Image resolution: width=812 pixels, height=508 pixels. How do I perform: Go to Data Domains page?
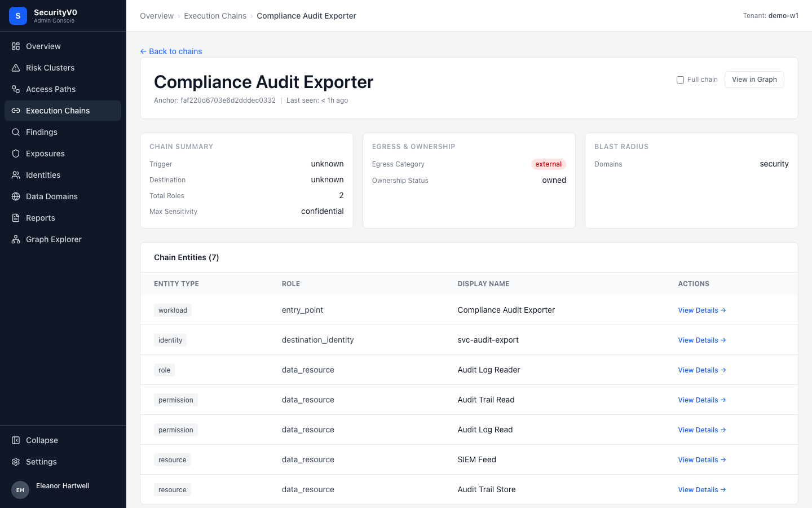(x=63, y=196)
